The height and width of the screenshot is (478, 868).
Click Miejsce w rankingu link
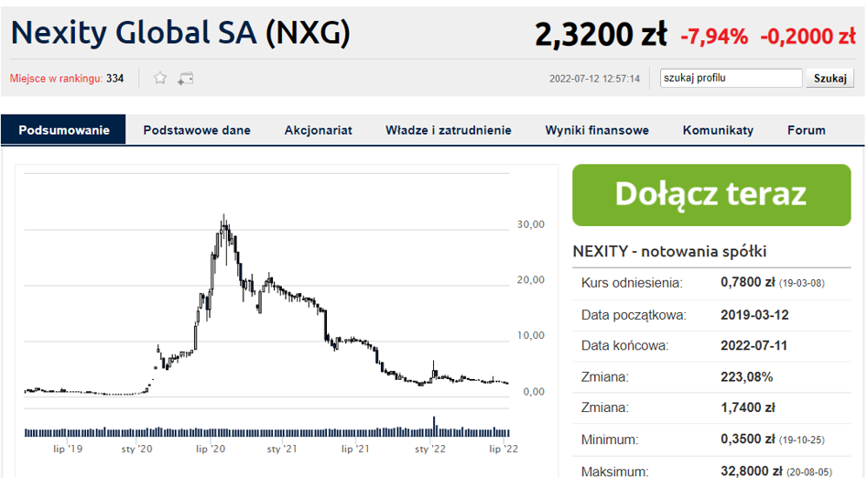coord(56,79)
